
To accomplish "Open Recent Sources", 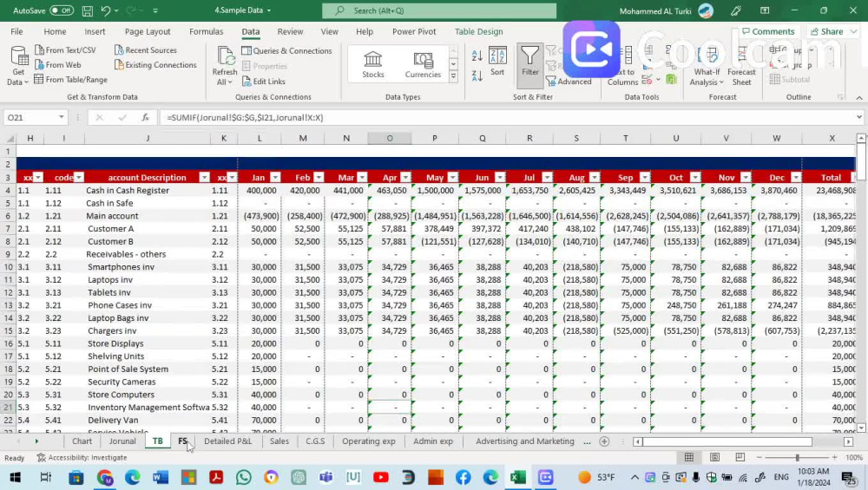I will coord(146,49).
